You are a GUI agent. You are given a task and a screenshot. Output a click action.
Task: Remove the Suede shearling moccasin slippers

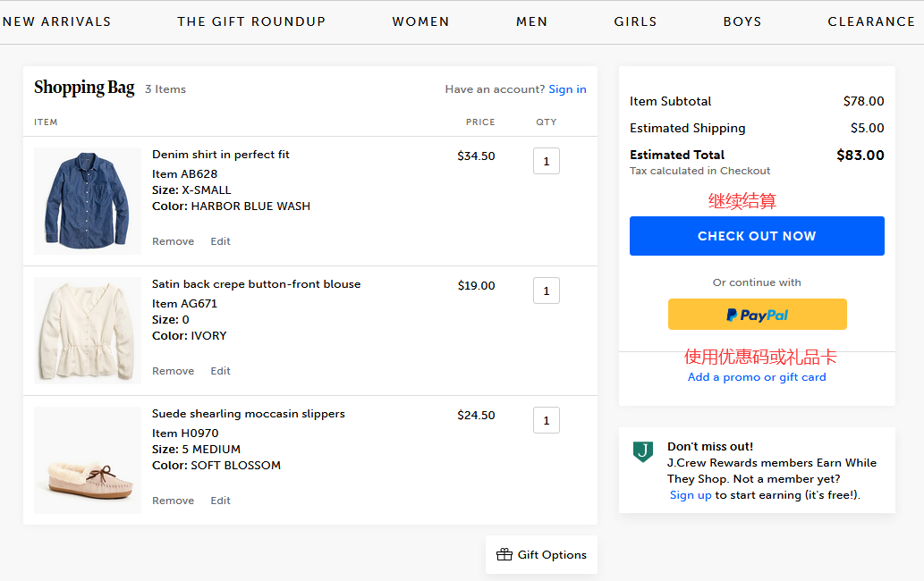[173, 501]
